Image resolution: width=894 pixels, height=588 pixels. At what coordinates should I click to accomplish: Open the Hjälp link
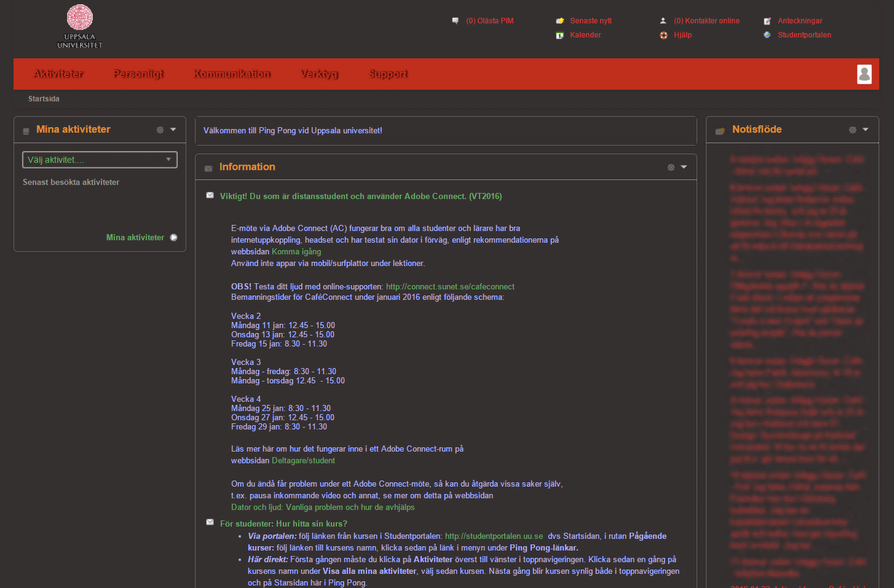(x=682, y=35)
